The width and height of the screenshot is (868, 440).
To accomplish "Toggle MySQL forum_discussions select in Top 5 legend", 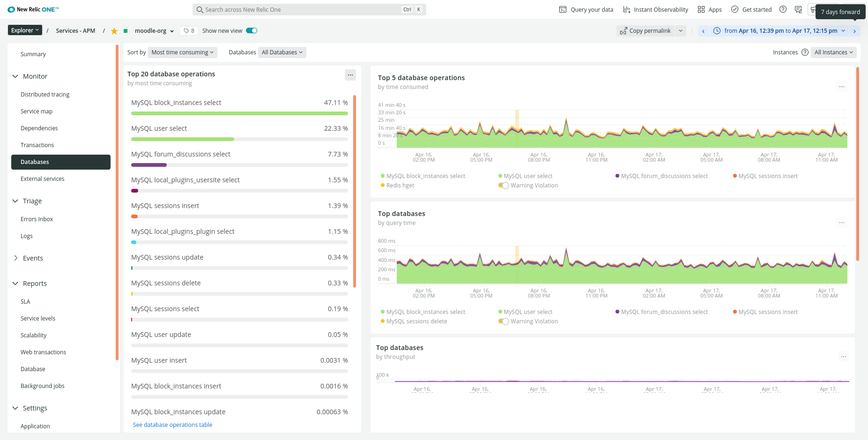I will (x=661, y=176).
